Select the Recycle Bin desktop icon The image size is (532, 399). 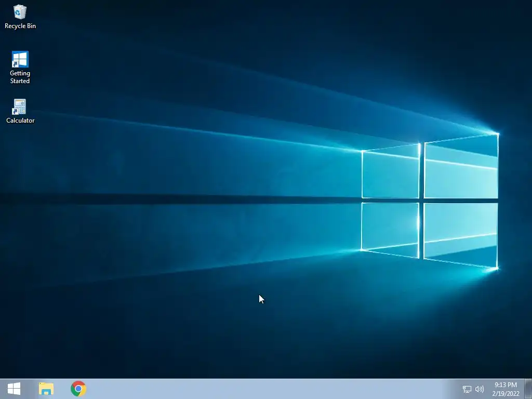[x=20, y=17]
